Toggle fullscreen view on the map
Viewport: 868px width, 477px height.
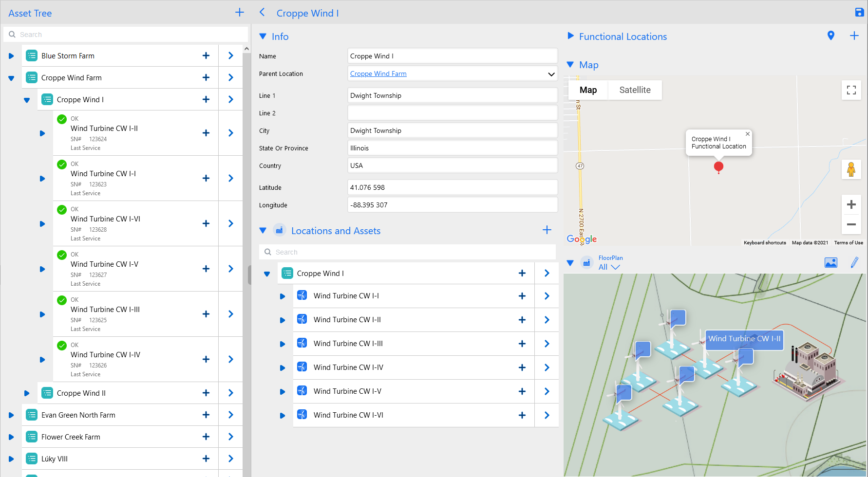(851, 90)
